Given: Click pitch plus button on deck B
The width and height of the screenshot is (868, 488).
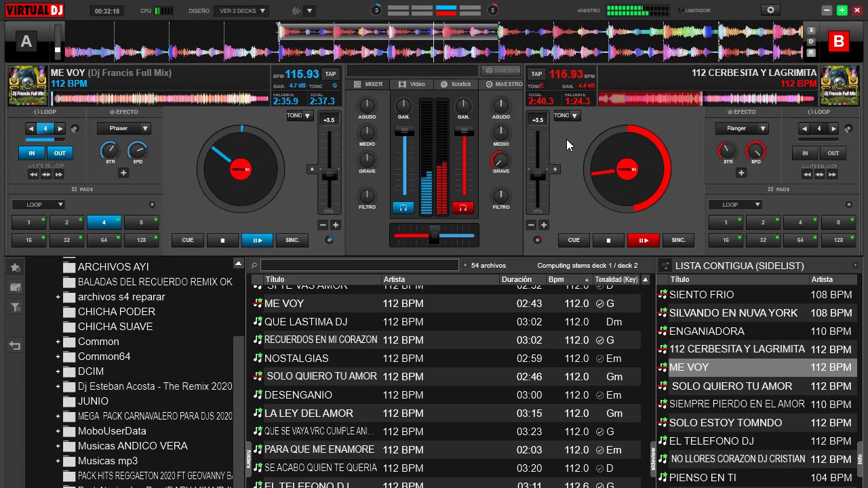Looking at the screenshot, I should coord(544,225).
